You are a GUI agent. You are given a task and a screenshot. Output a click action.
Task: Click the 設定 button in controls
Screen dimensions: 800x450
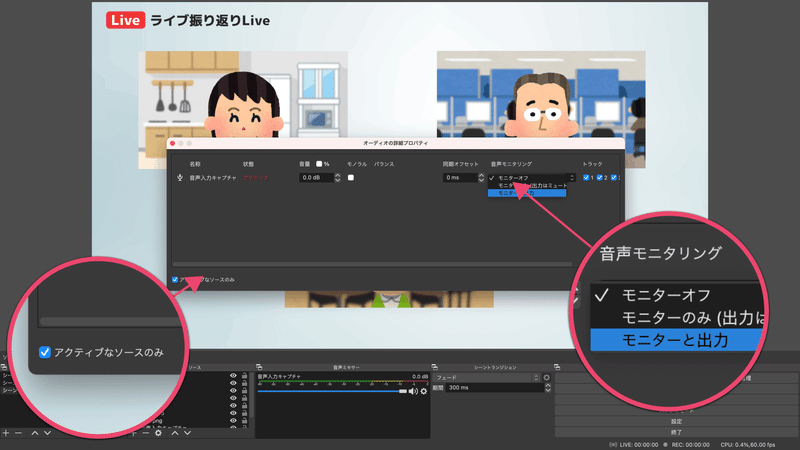pos(676,421)
